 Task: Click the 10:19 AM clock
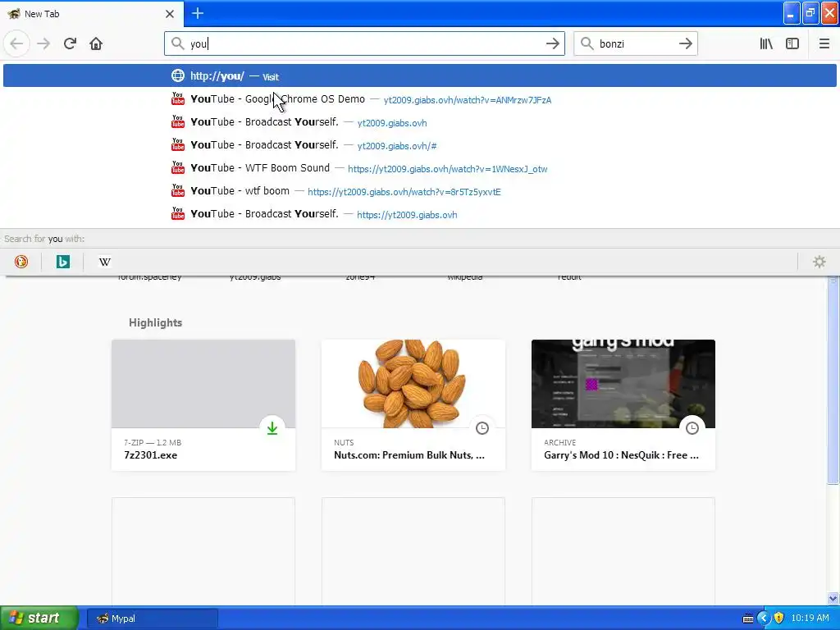coord(810,619)
